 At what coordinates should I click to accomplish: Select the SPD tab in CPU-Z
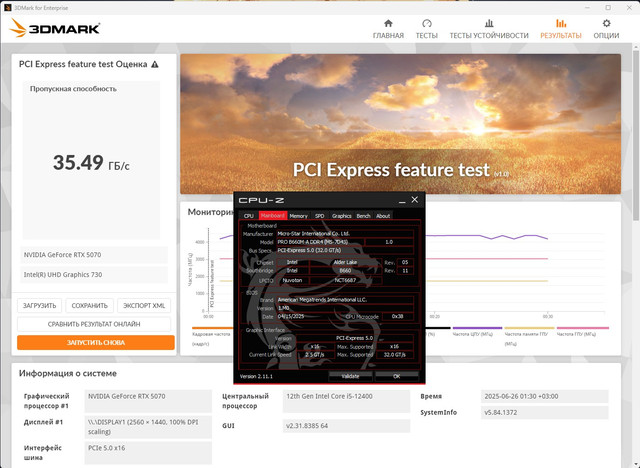click(x=320, y=215)
